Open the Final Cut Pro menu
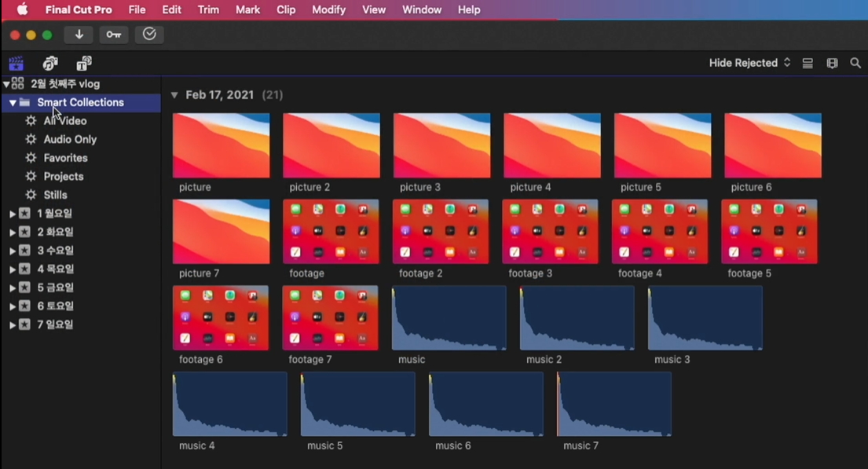This screenshot has width=868, height=469. point(79,9)
